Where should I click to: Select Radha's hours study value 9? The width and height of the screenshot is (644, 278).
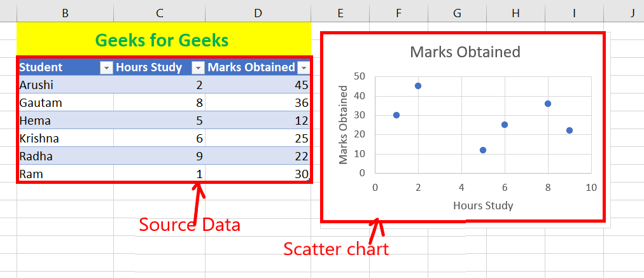click(x=159, y=156)
